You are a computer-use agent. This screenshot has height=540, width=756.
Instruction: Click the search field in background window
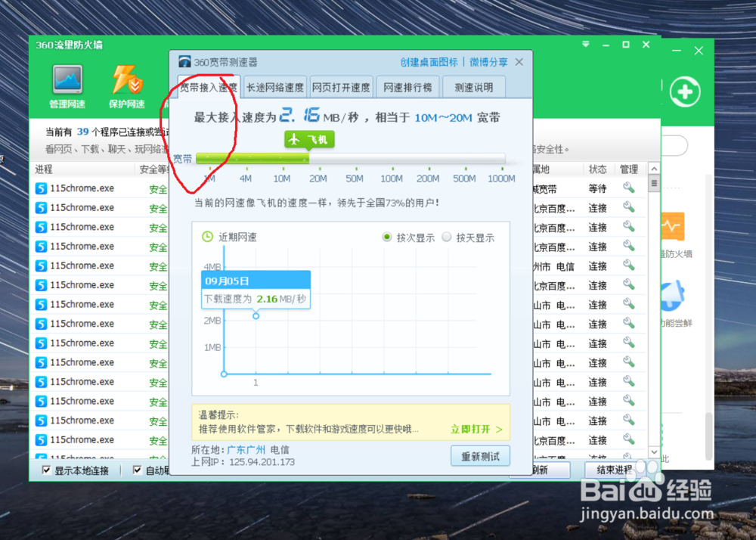[x=674, y=146]
